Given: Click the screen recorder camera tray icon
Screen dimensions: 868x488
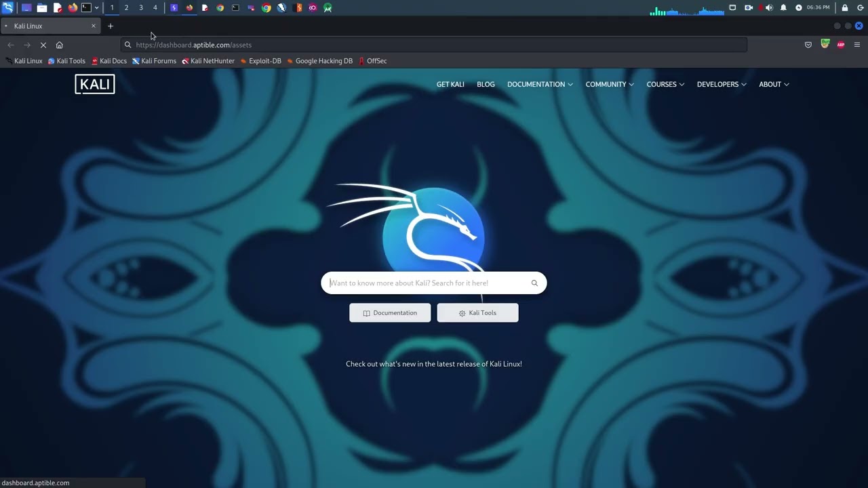Looking at the screenshot, I should pos(749,7).
